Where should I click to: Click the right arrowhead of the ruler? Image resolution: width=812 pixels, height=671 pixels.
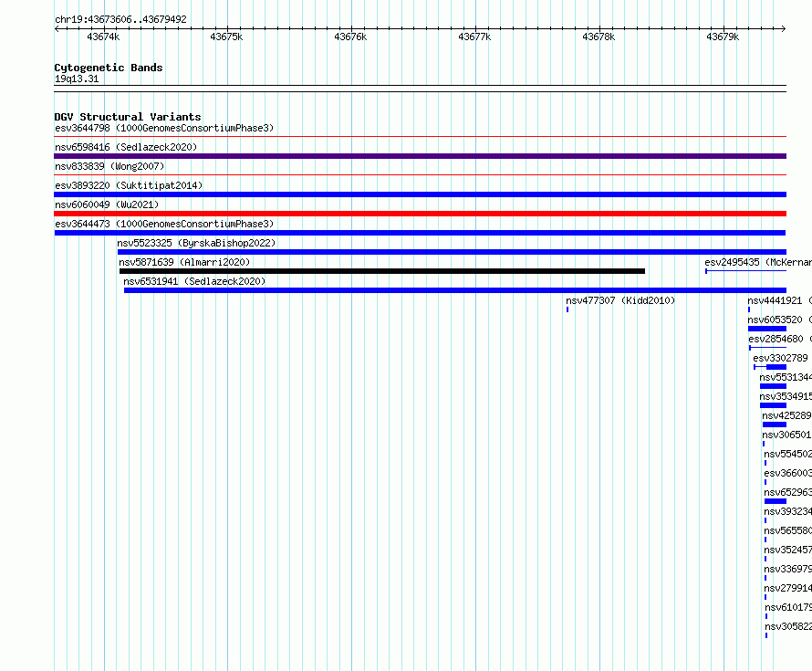[784, 29]
